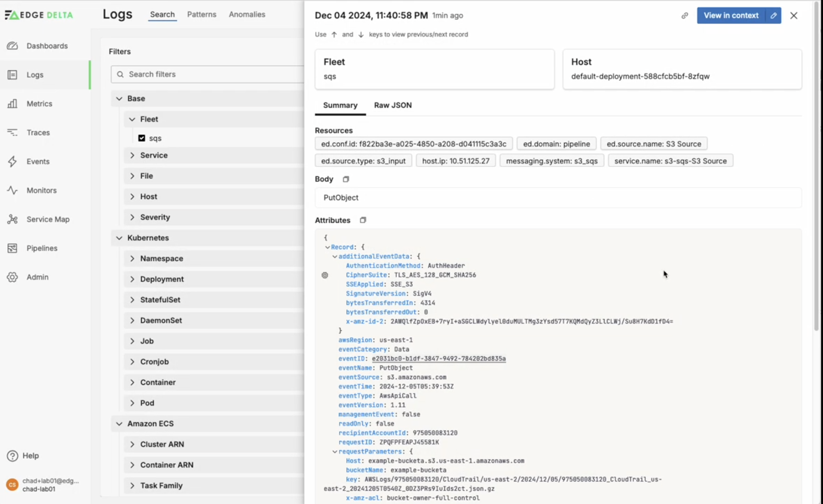Open Pipelines from the sidebar
823x504 pixels.
(42, 248)
